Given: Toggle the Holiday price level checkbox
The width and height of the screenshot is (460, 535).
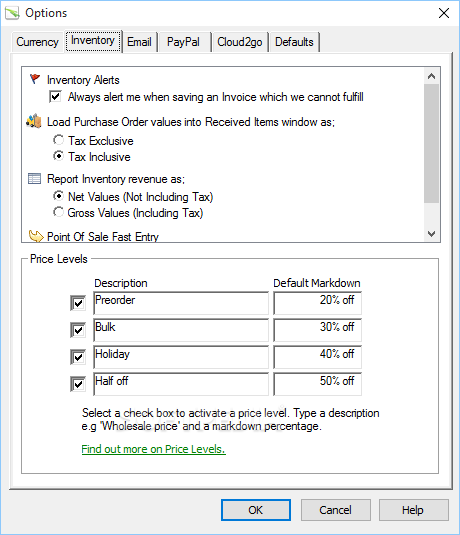Looking at the screenshot, I should (78, 357).
